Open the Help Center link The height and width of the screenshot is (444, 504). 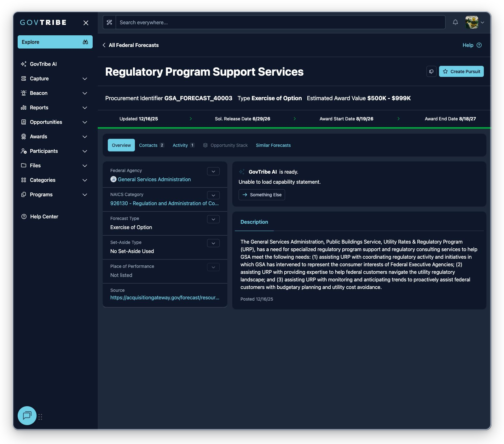(x=44, y=216)
